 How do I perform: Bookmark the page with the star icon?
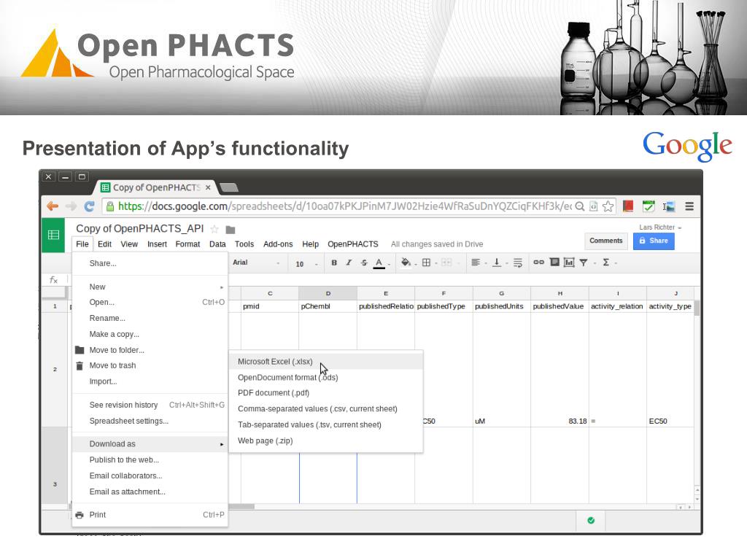(608, 206)
